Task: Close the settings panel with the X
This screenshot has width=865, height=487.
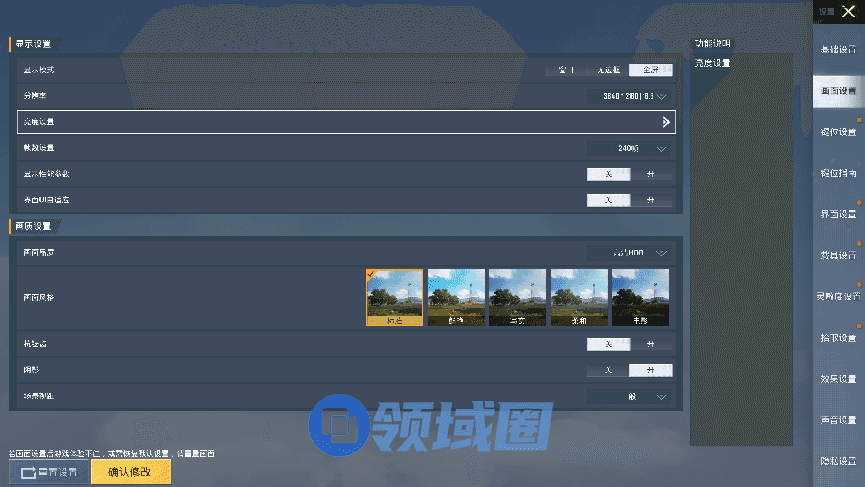Action: point(848,11)
